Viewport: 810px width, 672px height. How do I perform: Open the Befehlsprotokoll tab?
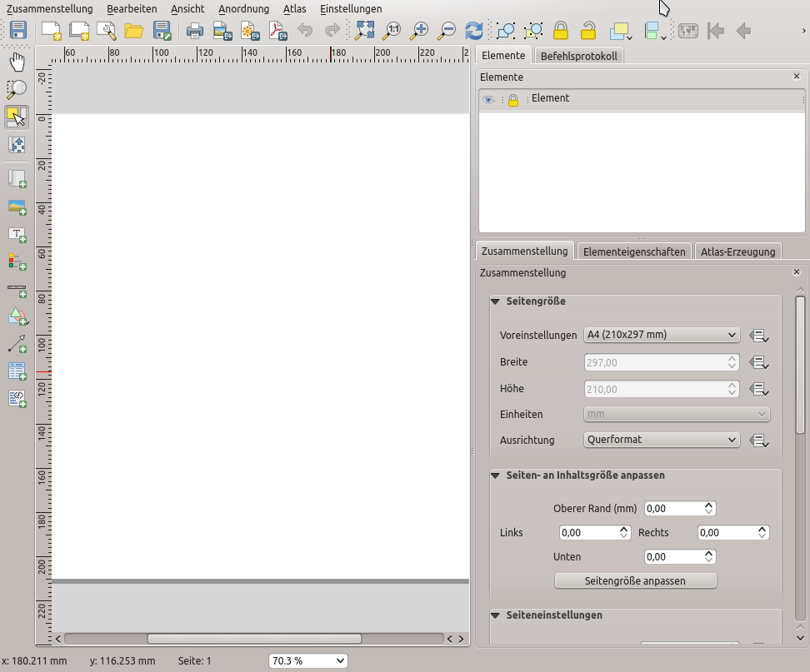(578, 57)
